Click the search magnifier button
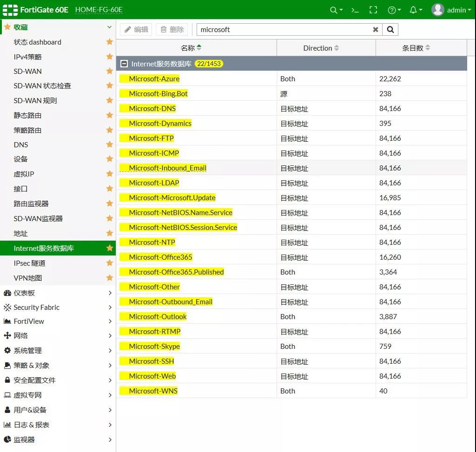The width and height of the screenshot is (476, 452). pos(390,29)
